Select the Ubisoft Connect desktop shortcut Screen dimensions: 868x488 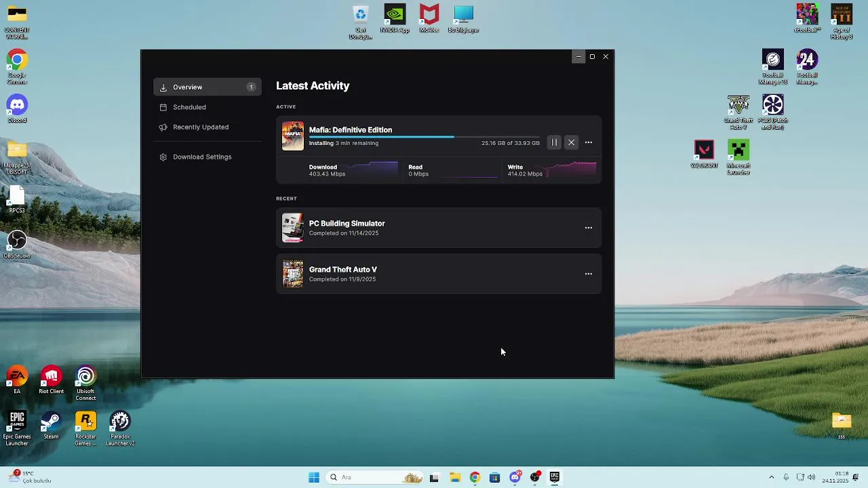coord(85,384)
